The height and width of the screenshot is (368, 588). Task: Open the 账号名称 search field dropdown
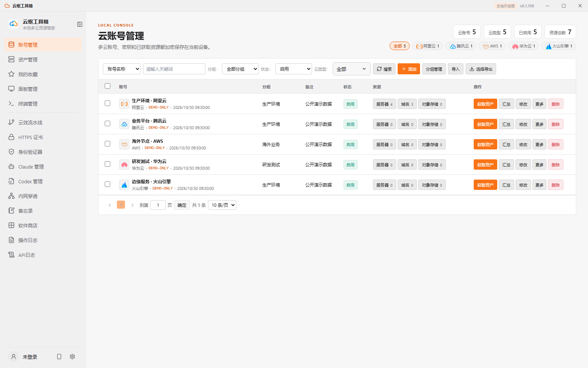(x=122, y=69)
